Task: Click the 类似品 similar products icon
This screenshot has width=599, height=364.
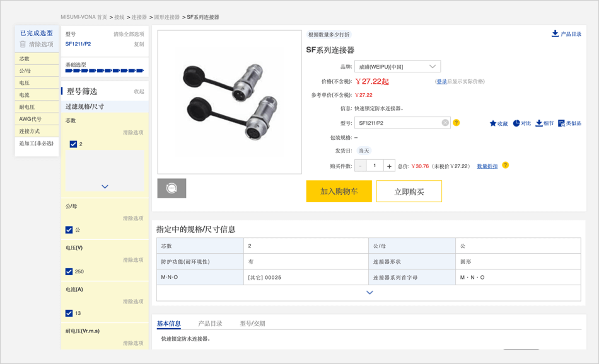Action: [561, 123]
